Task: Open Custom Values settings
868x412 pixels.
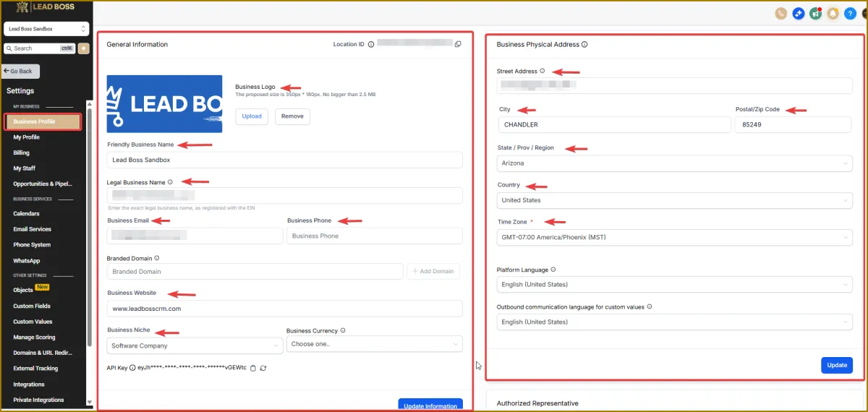Action: click(33, 322)
